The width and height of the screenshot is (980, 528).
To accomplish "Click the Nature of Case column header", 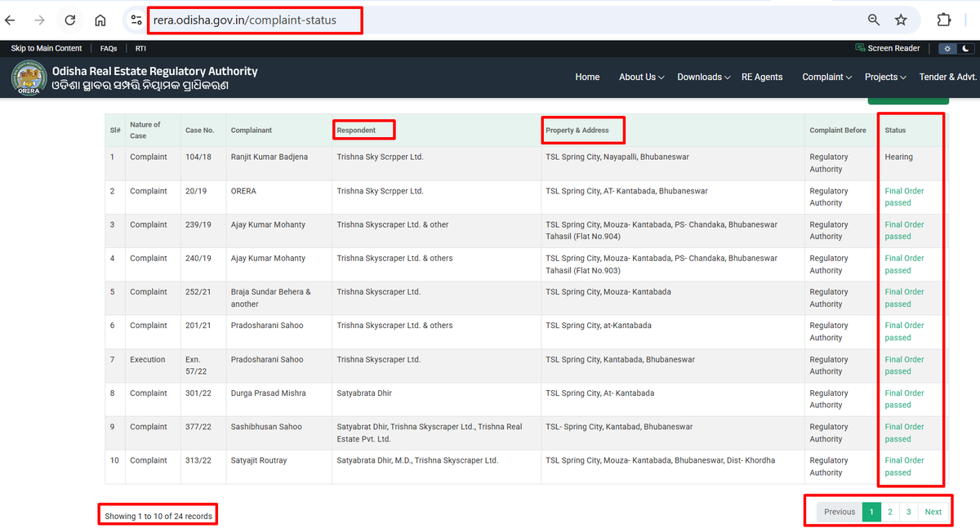I will [145, 130].
